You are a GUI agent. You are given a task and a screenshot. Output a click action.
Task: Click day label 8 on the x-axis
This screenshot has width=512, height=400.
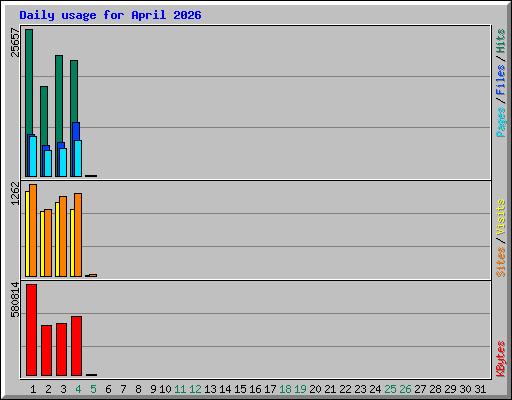[138, 389]
